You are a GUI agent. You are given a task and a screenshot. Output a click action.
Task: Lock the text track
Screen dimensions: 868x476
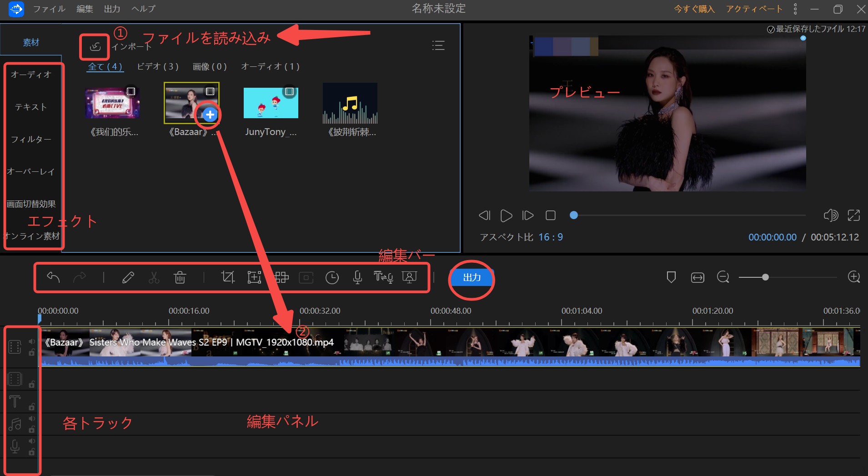click(32, 407)
